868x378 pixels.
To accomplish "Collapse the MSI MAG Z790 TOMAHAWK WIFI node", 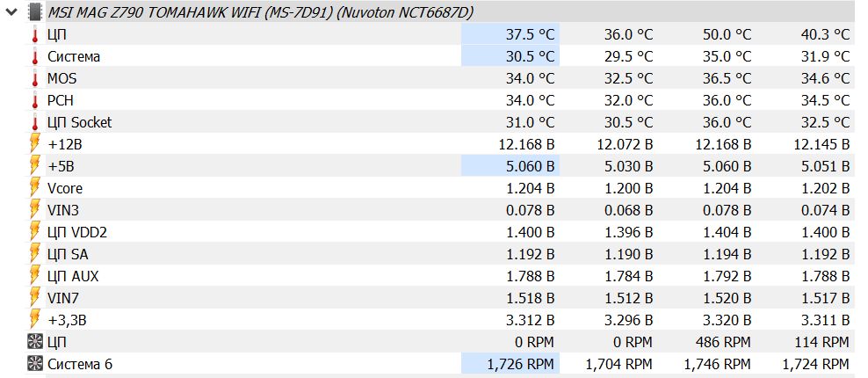I will (11, 12).
